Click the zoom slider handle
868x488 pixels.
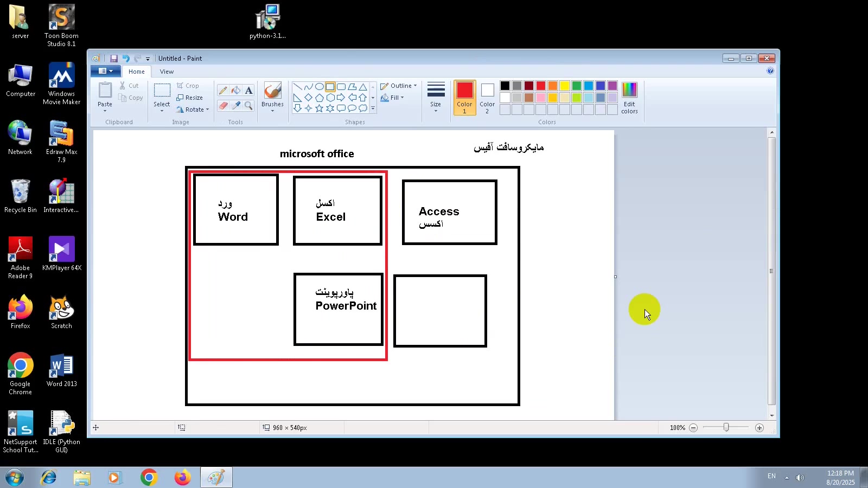click(726, 428)
